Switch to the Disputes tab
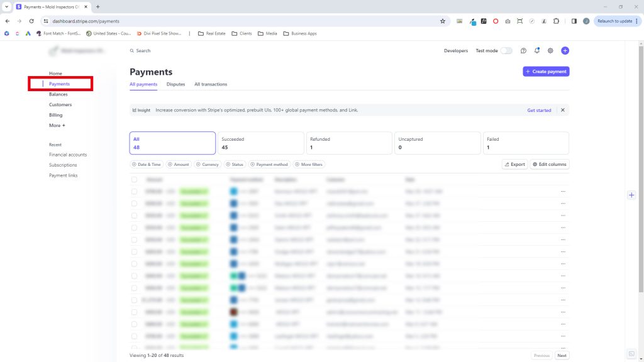 click(176, 84)
